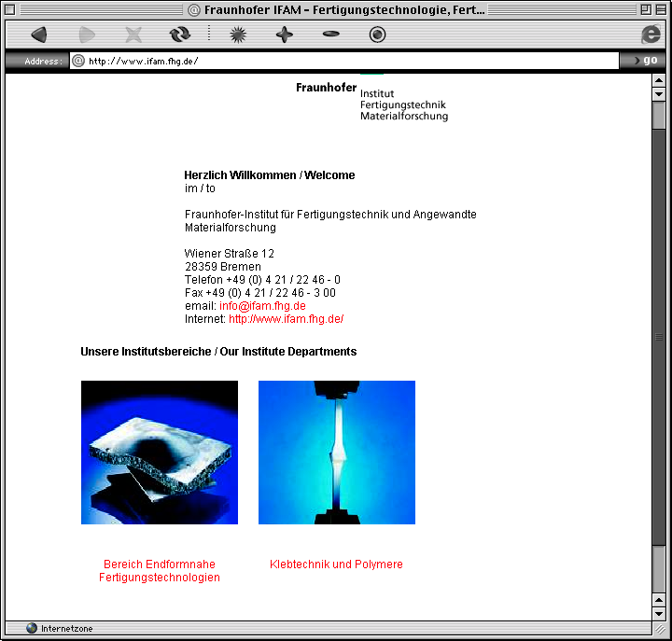The height and width of the screenshot is (641, 672).
Task: Open Bereich Endformnahe Fertigungstechnologien link
Action: [x=160, y=571]
